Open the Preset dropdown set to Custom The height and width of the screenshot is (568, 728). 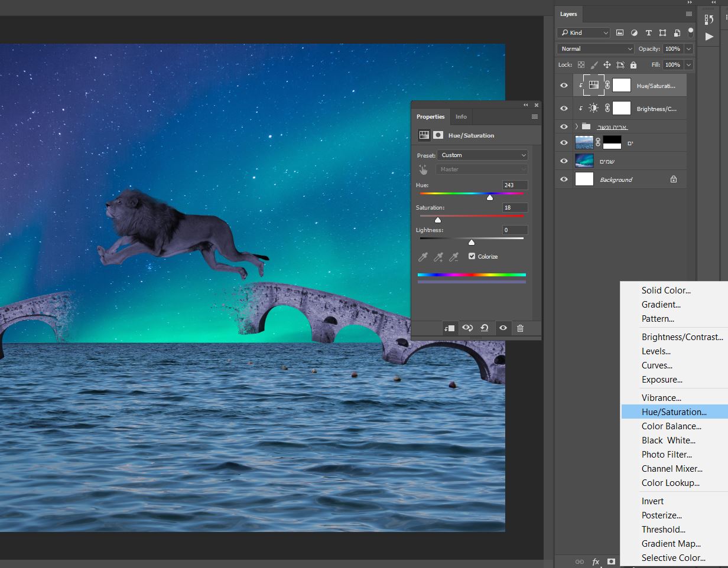pyautogui.click(x=483, y=155)
